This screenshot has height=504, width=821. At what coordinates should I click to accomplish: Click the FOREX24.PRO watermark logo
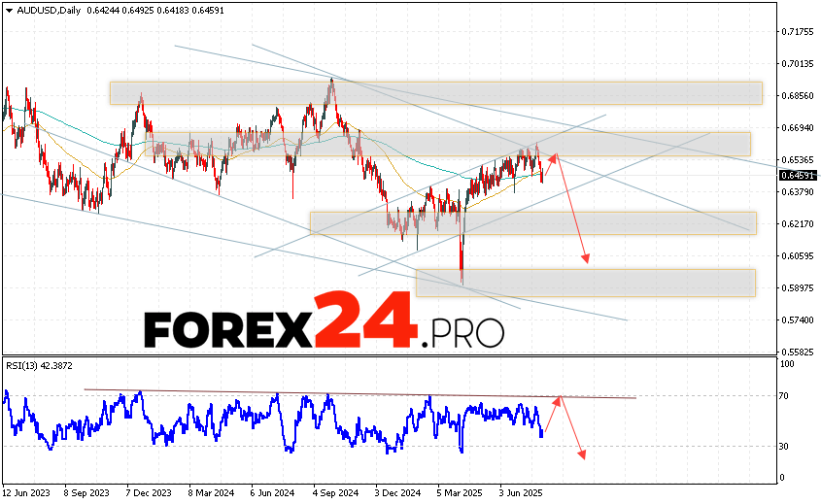[x=324, y=323]
